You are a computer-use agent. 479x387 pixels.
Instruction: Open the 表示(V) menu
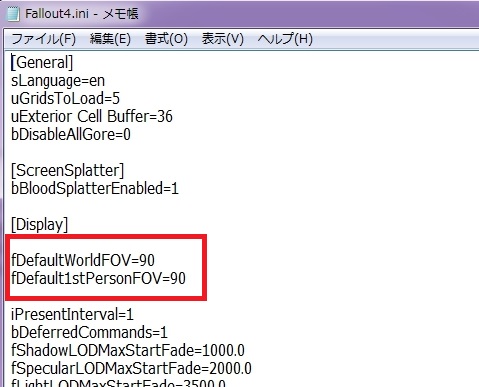click(222, 39)
